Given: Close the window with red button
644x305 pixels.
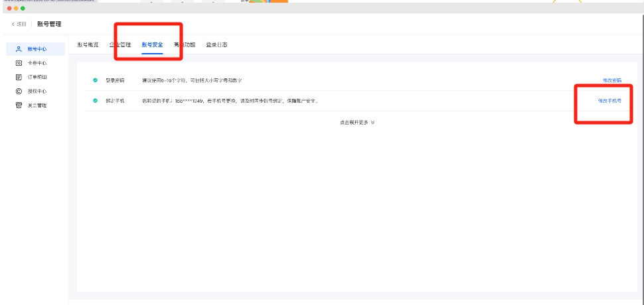Looking at the screenshot, I should coord(9,8).
